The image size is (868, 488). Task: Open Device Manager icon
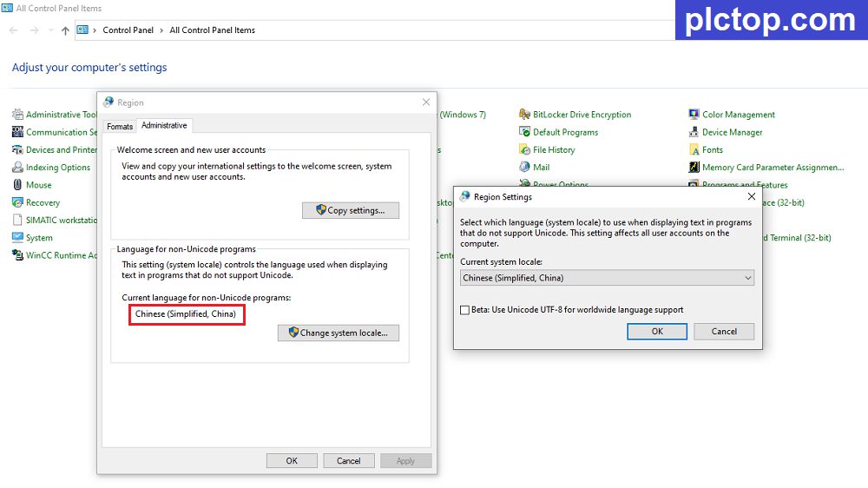(x=694, y=132)
